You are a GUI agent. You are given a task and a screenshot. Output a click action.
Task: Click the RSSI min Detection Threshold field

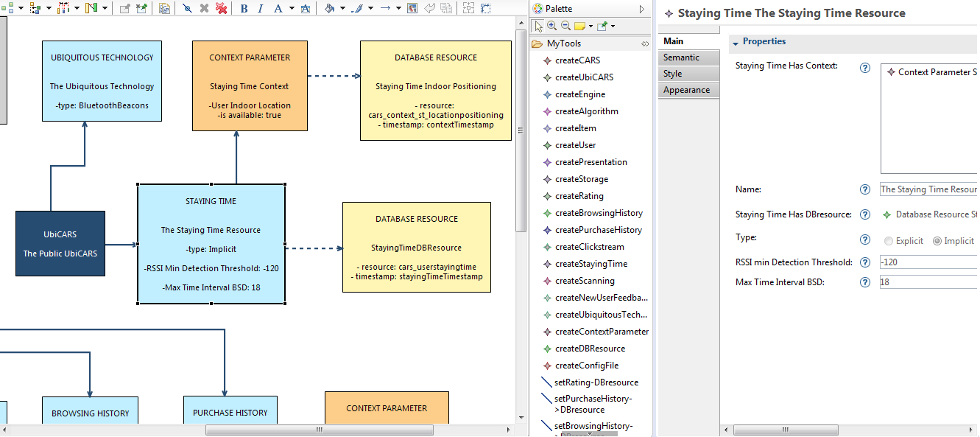[928, 262]
